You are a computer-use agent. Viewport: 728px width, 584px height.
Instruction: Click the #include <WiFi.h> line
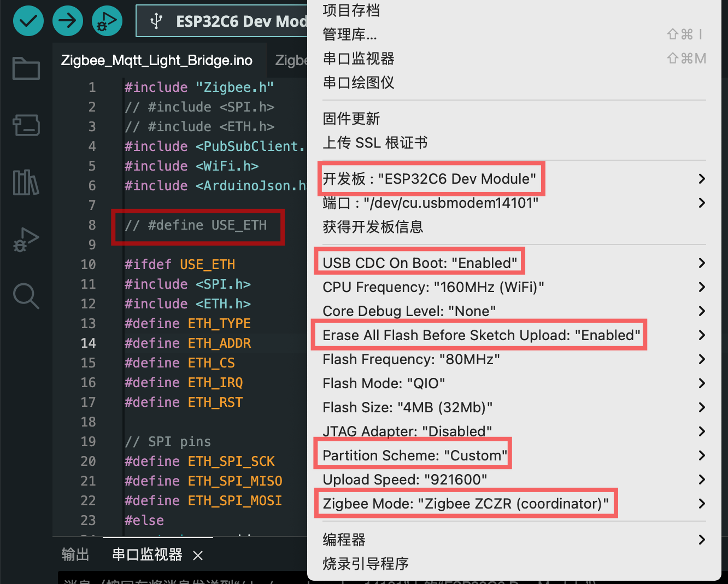pos(191,166)
